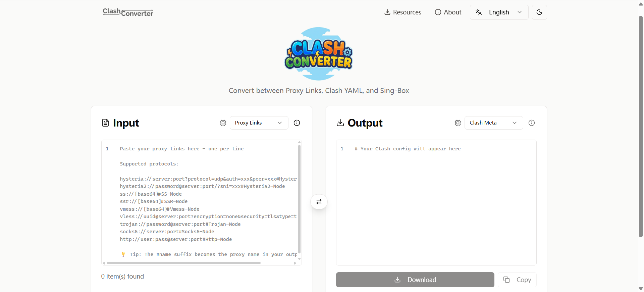Image resolution: width=644 pixels, height=292 pixels.
Task: Toggle dark mode with moon icon
Action: (539, 12)
